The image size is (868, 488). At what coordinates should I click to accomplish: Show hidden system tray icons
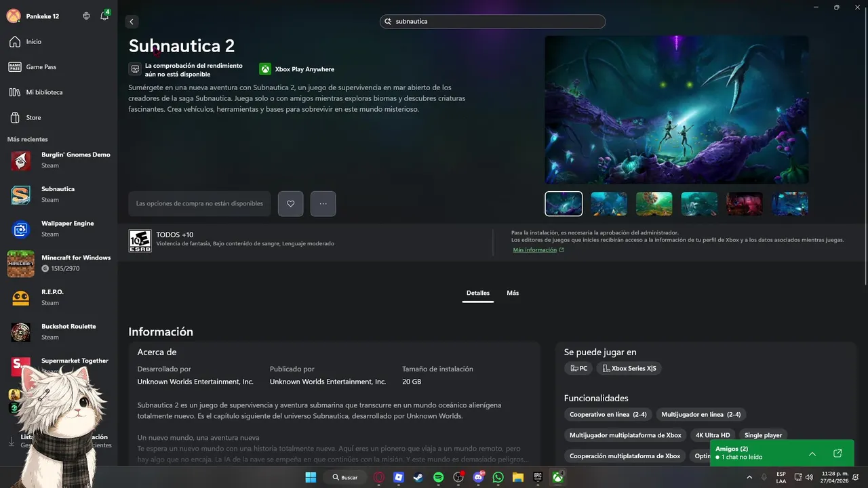pos(749,477)
